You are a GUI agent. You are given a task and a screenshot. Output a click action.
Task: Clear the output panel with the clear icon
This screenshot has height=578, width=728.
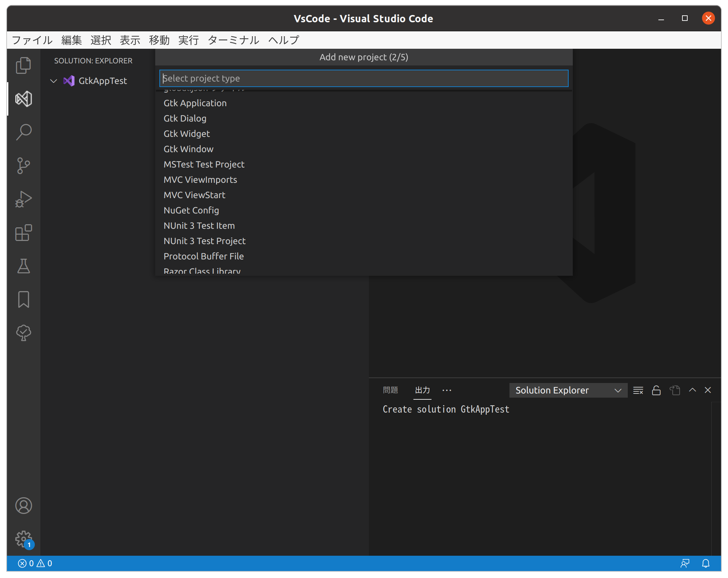(x=638, y=390)
